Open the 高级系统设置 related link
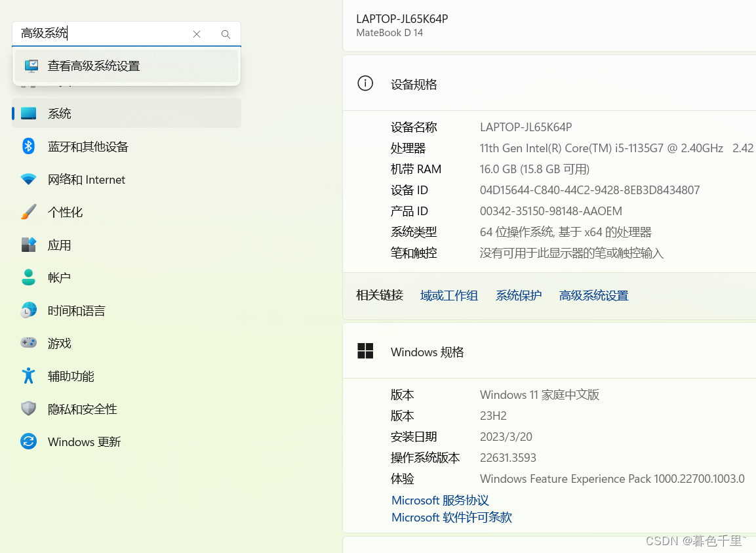 click(593, 296)
